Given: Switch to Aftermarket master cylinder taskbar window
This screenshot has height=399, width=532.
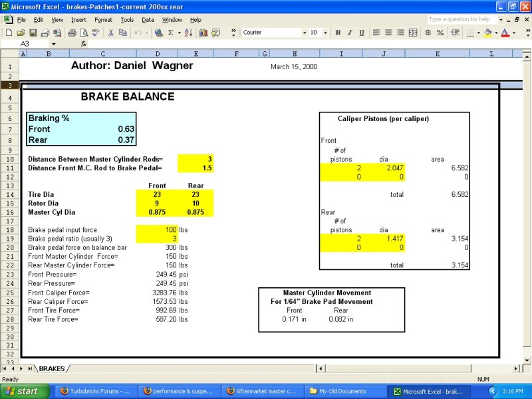Looking at the screenshot, I should 262,391.
